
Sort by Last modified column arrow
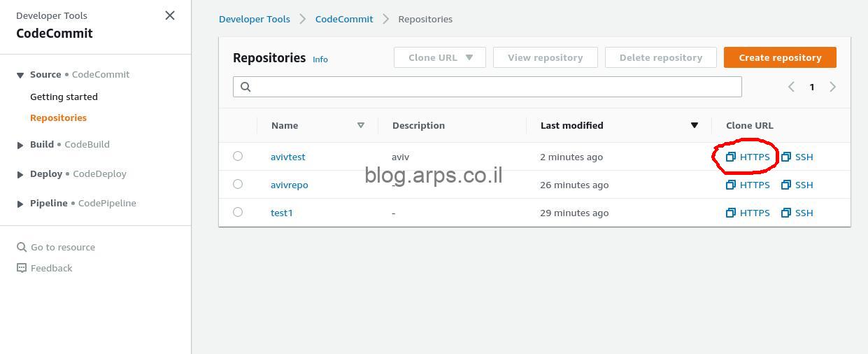tap(695, 125)
